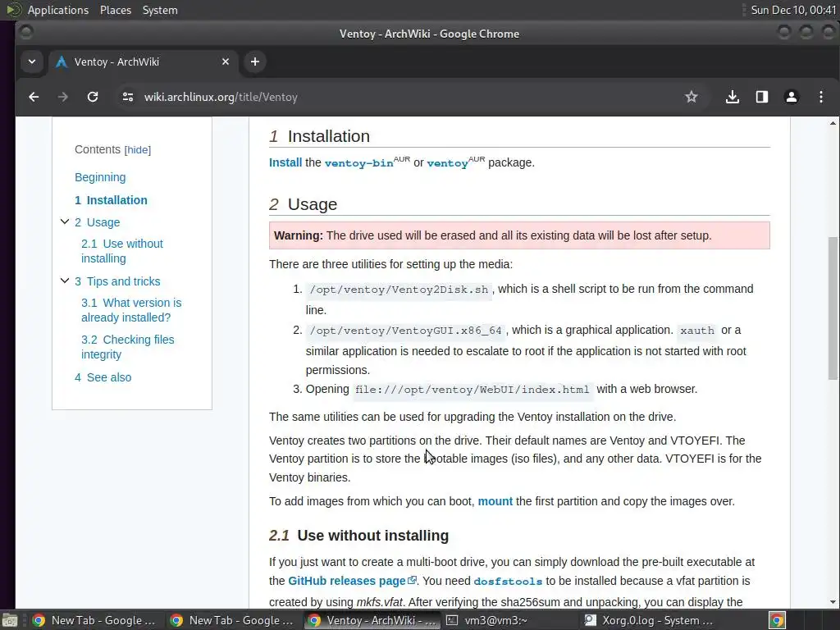Viewport: 840px width, 630px height.
Task: Go to Beginning in contents
Action: 100,177
